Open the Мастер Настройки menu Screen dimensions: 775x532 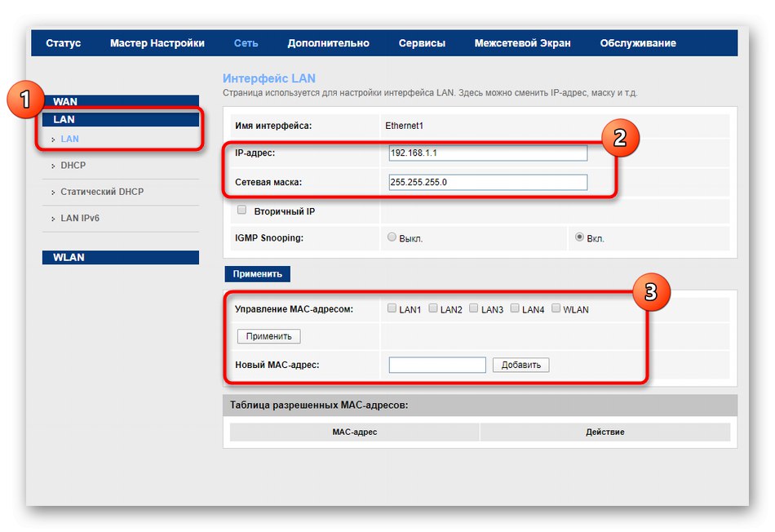point(157,42)
